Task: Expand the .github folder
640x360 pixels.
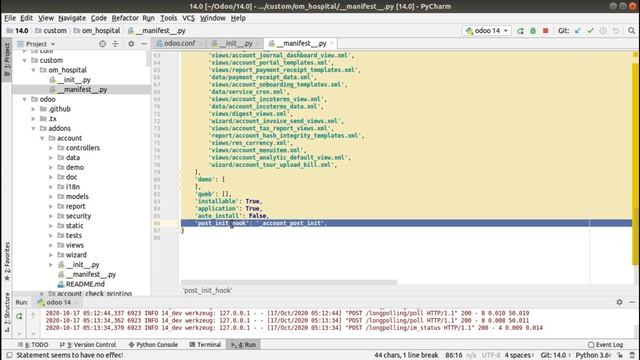Action: [x=33, y=109]
